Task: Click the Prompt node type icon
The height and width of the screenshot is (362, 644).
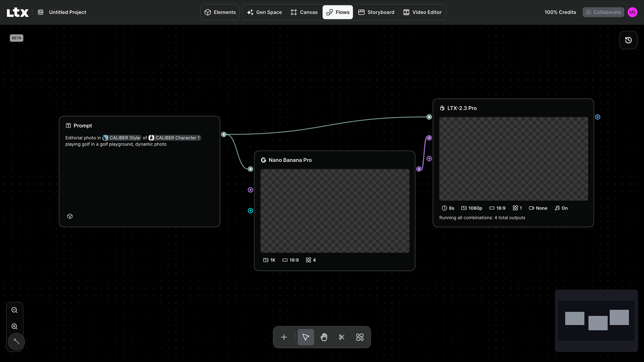Action: coord(68,126)
